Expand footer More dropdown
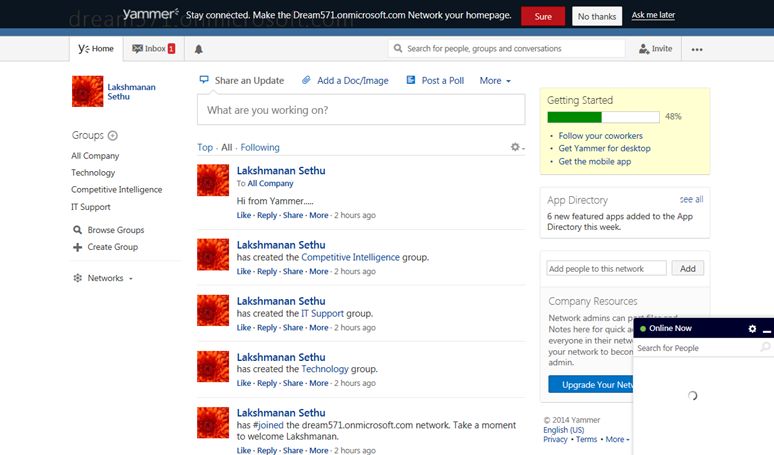This screenshot has height=455, width=774. (x=618, y=439)
